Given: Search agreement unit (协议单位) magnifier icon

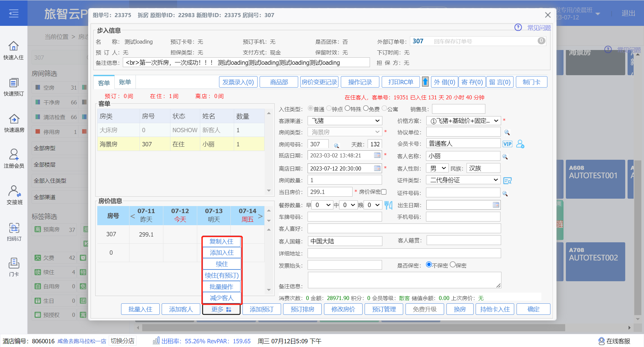Looking at the screenshot, I should pyautogui.click(x=507, y=133).
